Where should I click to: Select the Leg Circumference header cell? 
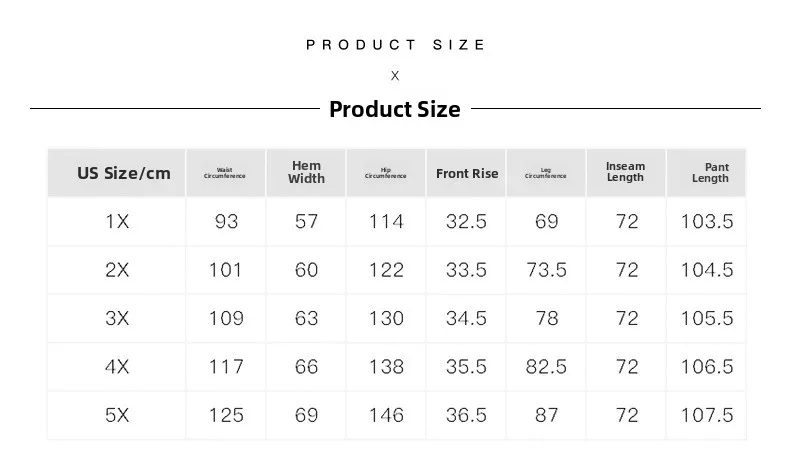coord(546,173)
